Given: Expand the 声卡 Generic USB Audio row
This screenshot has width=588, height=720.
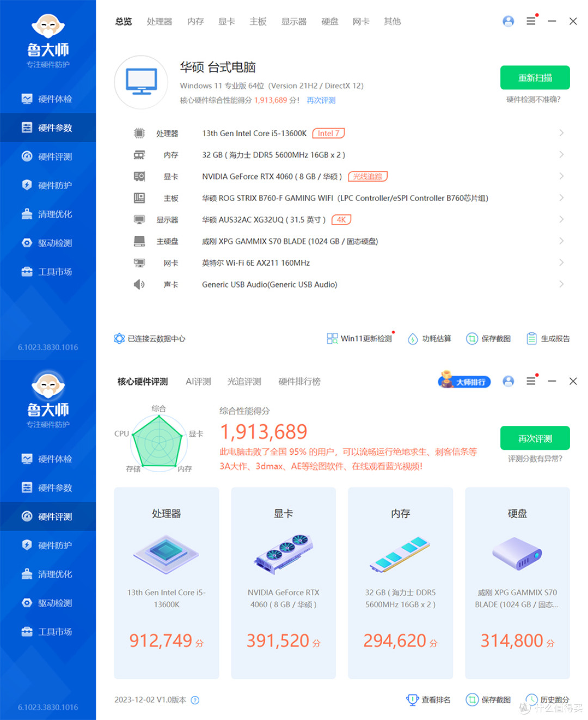Looking at the screenshot, I should point(348,284).
